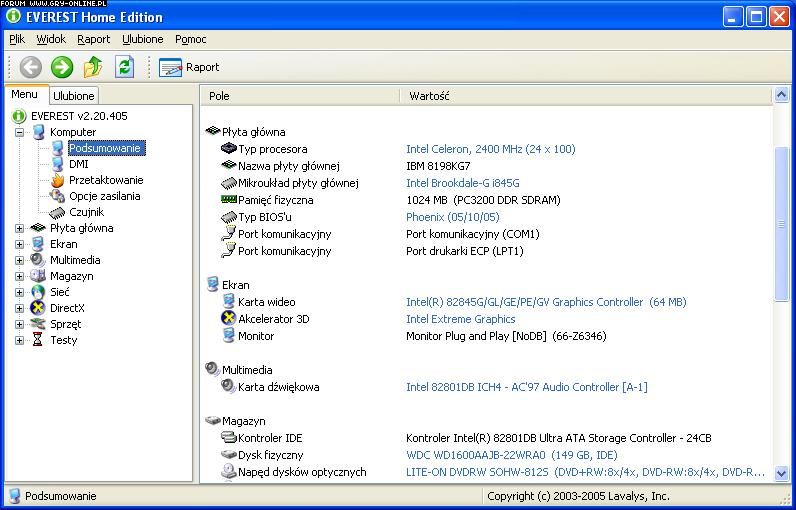
Task: Open the Plik menu
Action: (x=17, y=39)
